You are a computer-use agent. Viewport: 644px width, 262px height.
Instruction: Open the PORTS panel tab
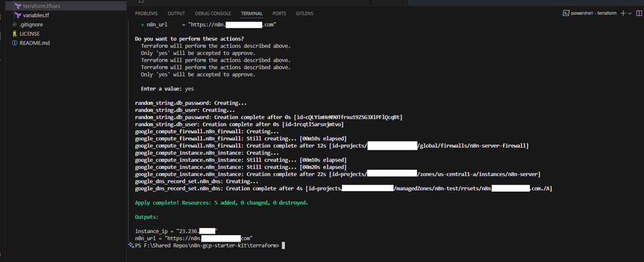(x=279, y=13)
